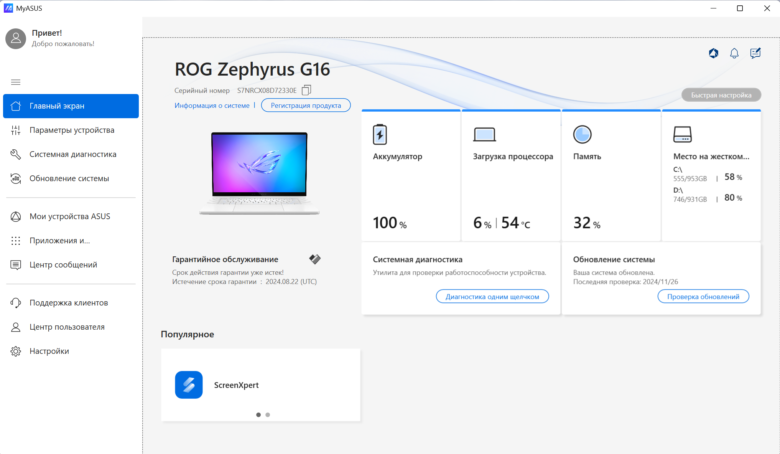Viewport: 780px width, 454px height.
Task: Click Регистрация продукта button
Action: point(306,105)
